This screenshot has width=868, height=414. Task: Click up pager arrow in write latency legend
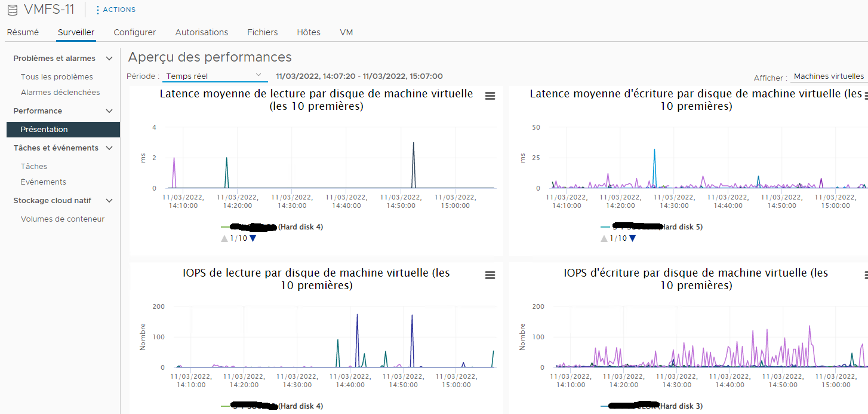point(604,238)
